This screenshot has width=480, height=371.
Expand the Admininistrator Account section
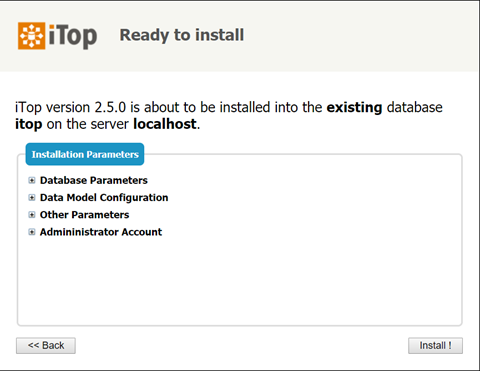pyautogui.click(x=32, y=232)
